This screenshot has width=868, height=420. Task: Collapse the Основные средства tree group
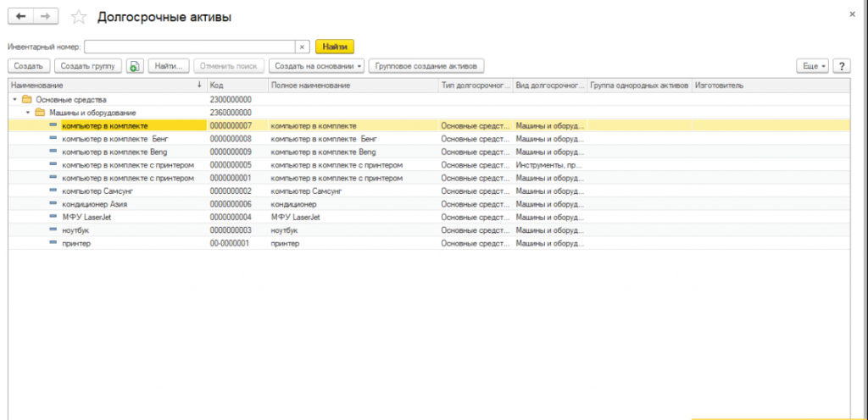[14, 99]
